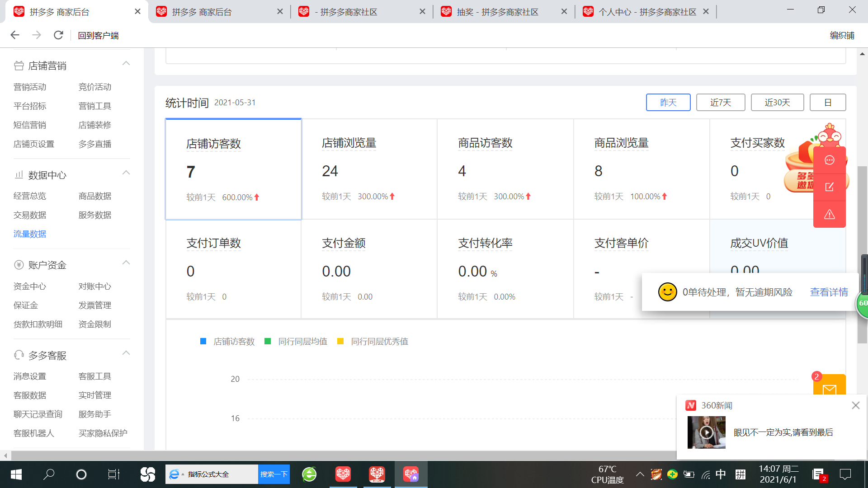Image resolution: width=868 pixels, height=488 pixels.
Task: Select the 商品访客数 metric card
Action: click(505, 169)
